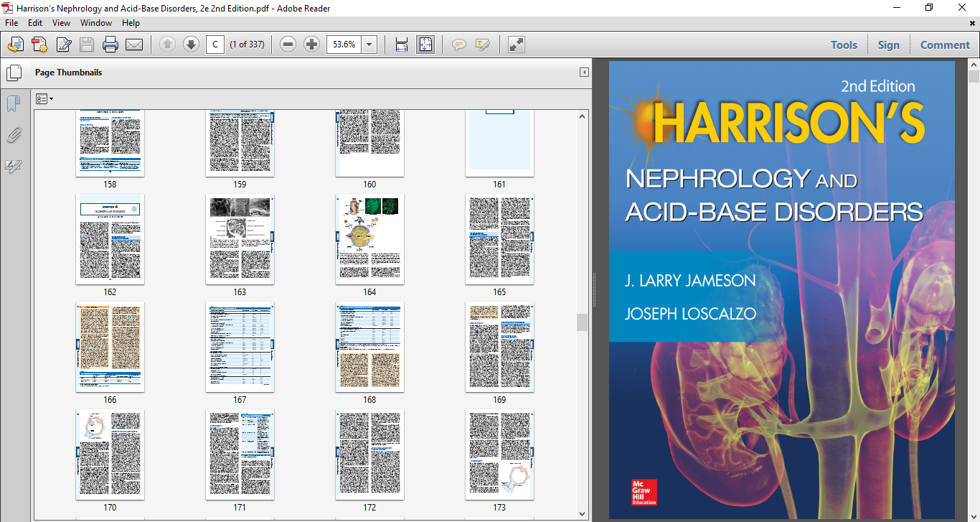This screenshot has height=522, width=980.
Task: Select page 159 thumbnail
Action: point(240,144)
